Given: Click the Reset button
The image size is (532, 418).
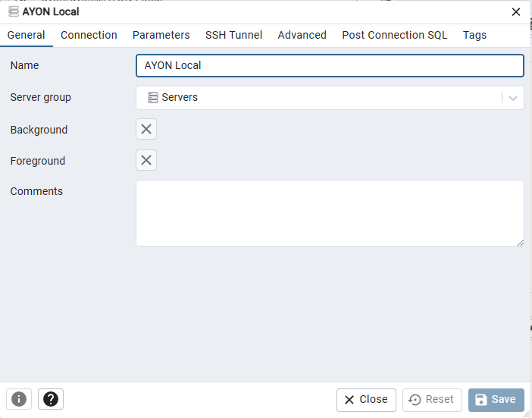Looking at the screenshot, I should 431,400.
